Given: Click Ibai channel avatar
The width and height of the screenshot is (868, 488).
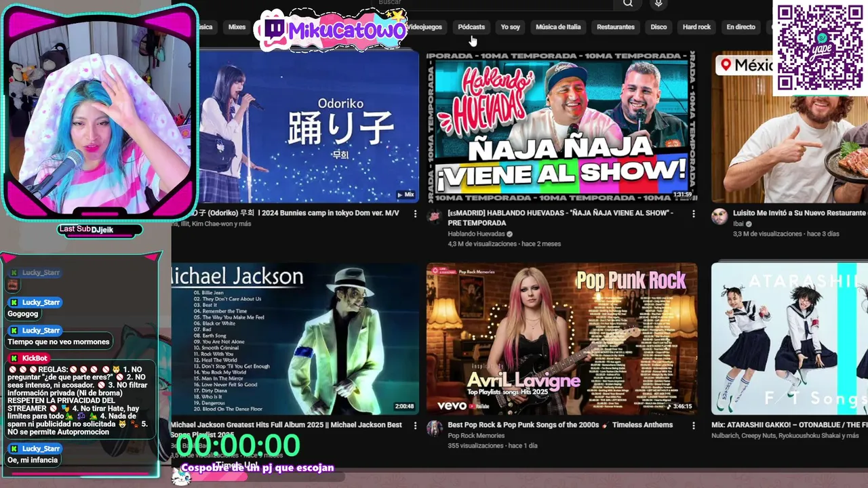Looking at the screenshot, I should [x=719, y=217].
